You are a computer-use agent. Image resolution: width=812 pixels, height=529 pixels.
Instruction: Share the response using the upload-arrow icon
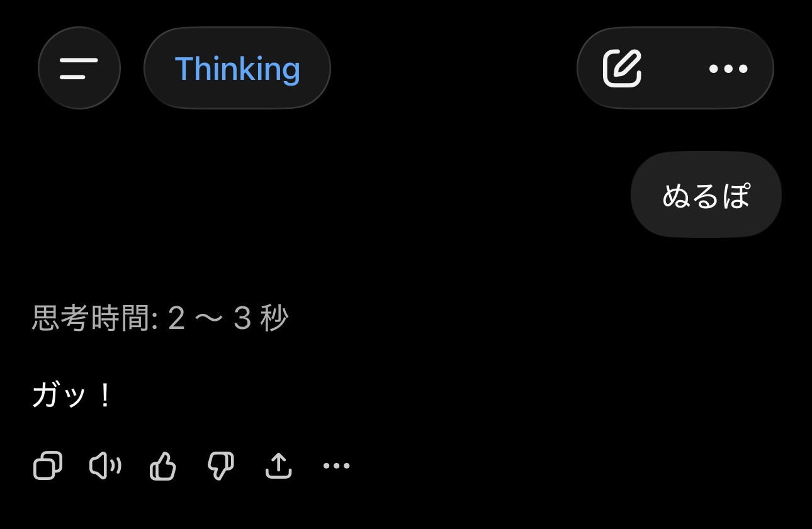(x=279, y=466)
